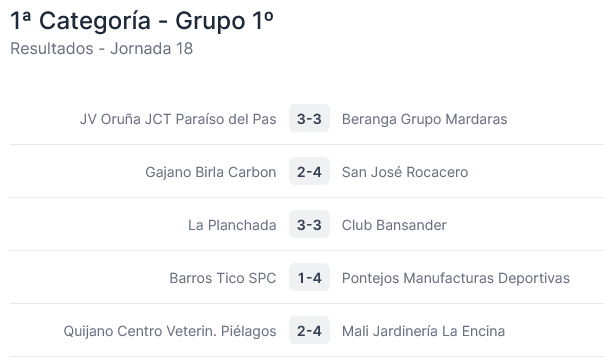The image size is (604, 361).
Task: Open the 3-3 score for La Planchada versus Bansander
Action: coord(309,224)
